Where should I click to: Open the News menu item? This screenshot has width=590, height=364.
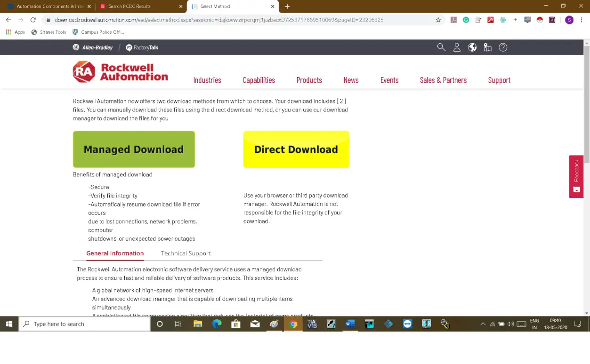[351, 80]
